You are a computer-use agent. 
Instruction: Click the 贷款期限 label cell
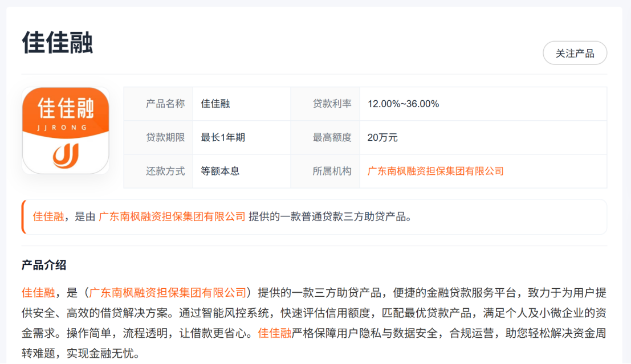coord(158,137)
